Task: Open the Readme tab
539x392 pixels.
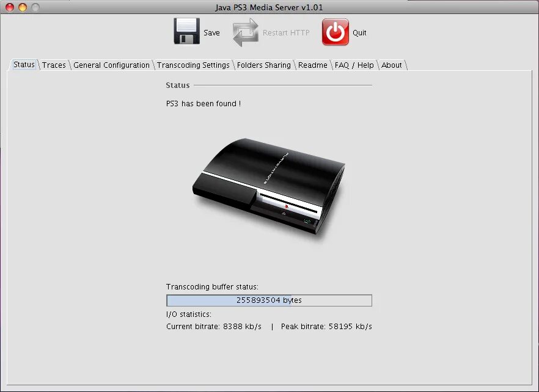Action: [312, 65]
